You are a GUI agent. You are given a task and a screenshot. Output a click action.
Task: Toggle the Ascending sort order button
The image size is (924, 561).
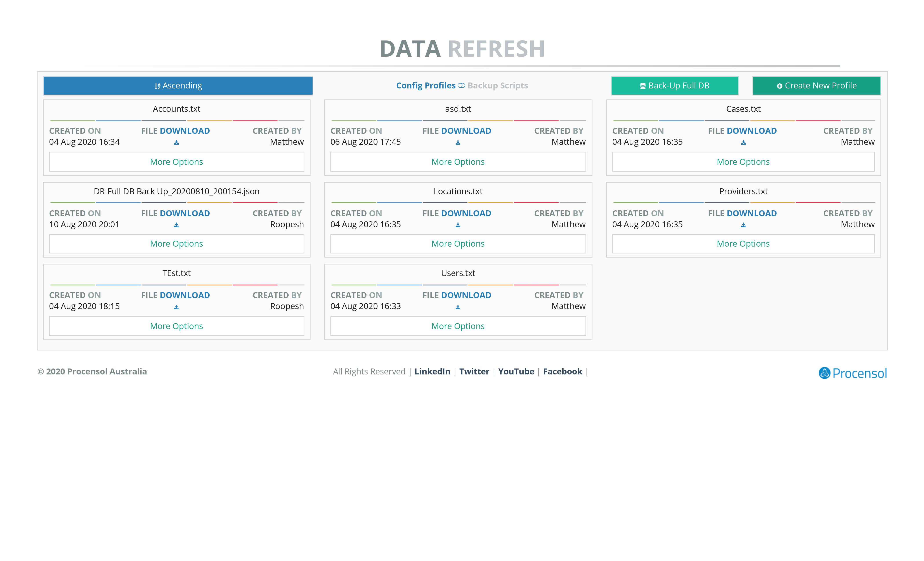[178, 86]
